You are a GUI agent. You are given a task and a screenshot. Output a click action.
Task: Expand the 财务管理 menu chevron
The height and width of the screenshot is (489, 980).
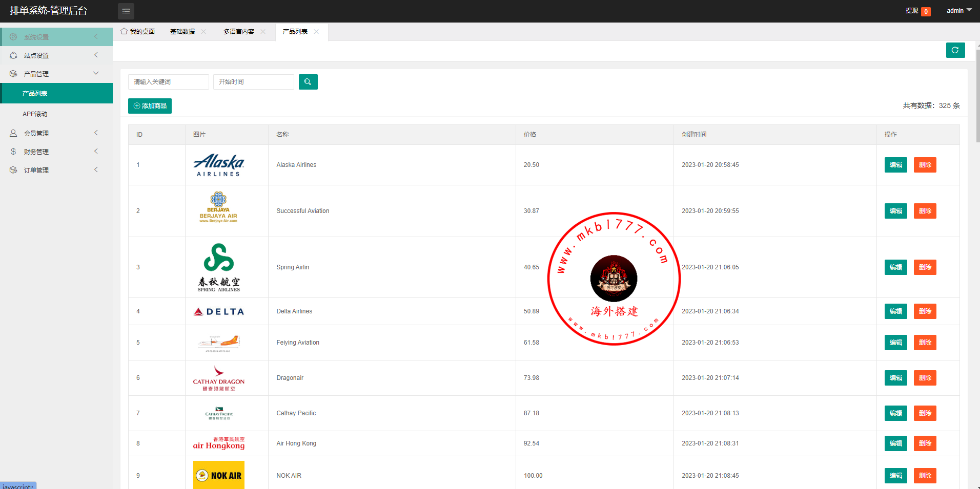(96, 151)
